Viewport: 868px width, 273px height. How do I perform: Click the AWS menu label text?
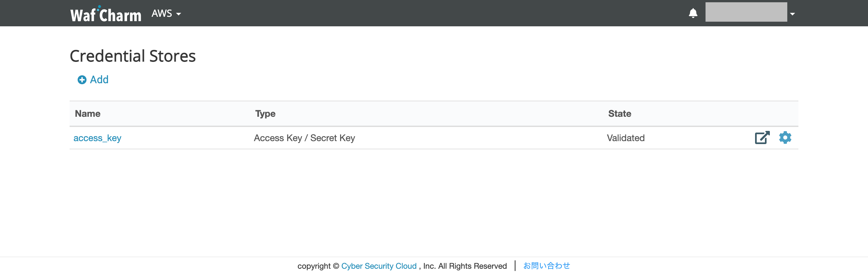pyautogui.click(x=162, y=13)
